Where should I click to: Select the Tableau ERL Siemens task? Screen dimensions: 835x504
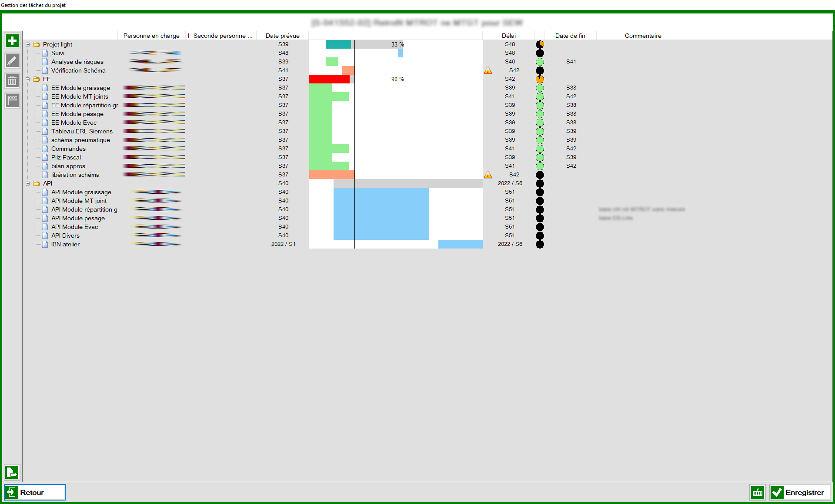(x=82, y=131)
